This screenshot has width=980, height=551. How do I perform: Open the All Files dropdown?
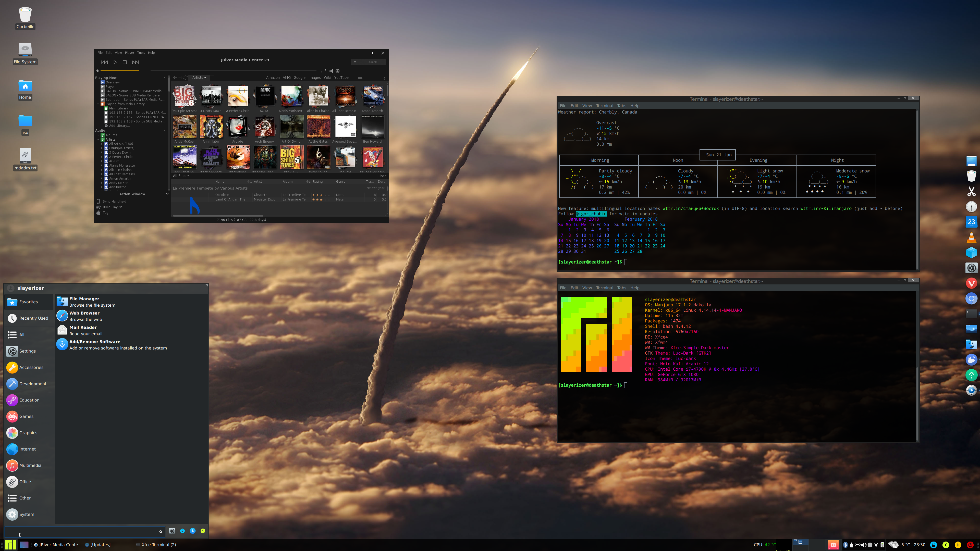click(181, 176)
